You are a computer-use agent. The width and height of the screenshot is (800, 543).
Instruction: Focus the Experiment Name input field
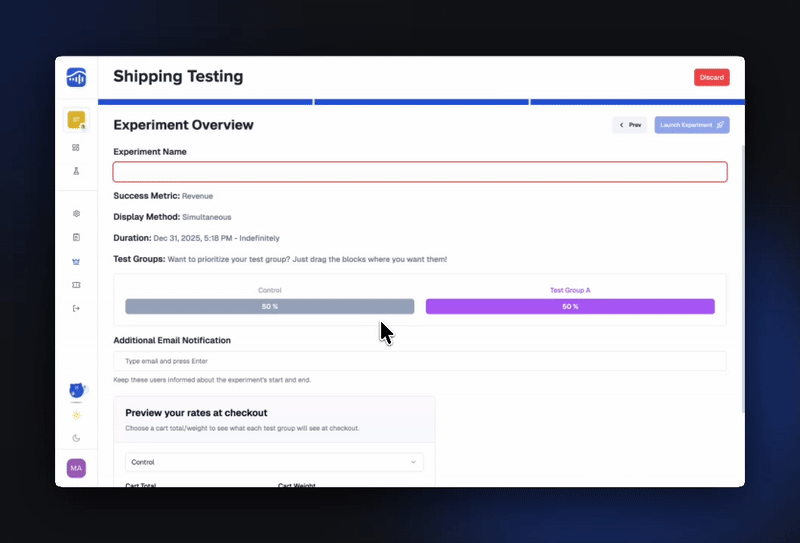(420, 172)
